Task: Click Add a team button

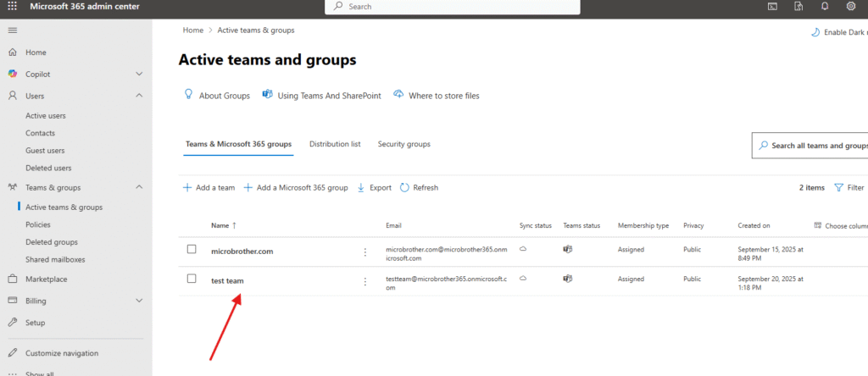Action: [x=209, y=187]
